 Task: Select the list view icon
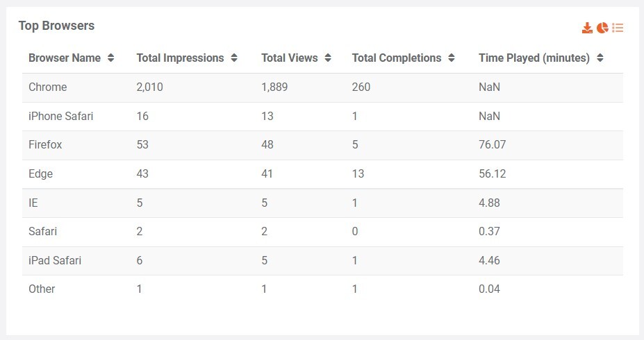(618, 28)
